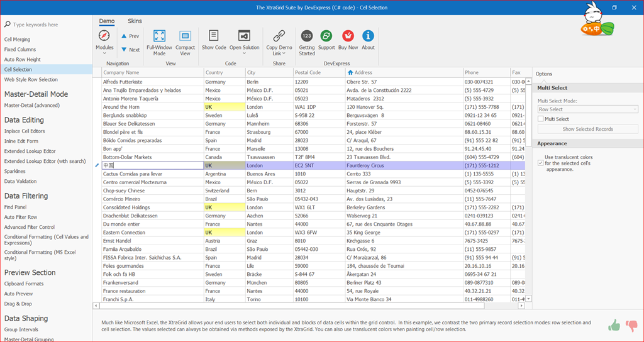Open the Clipboard Formats demo
Viewport: 644px width, 342px height.
tap(24, 284)
